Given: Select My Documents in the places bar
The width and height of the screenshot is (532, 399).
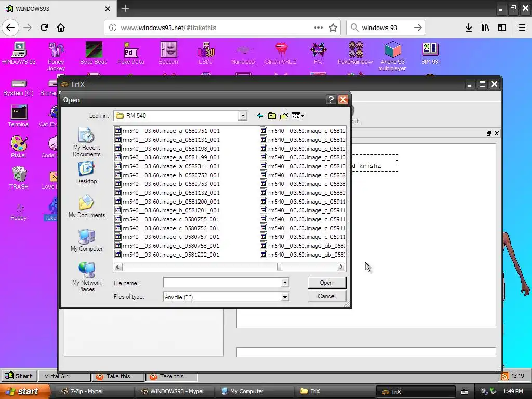Looking at the screenshot, I should [x=87, y=206].
